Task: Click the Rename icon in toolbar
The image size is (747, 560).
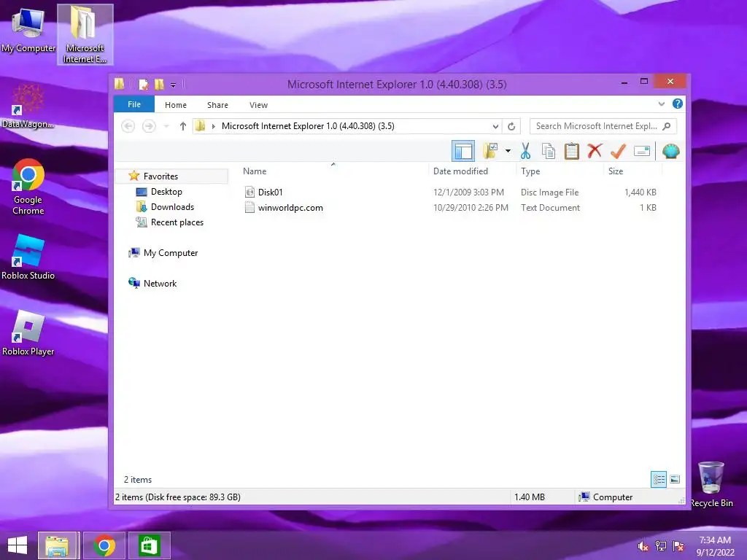Action: (642, 152)
